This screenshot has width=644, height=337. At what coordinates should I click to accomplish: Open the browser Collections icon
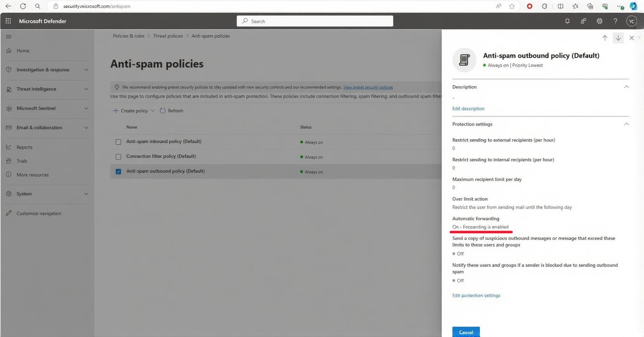tap(590, 6)
